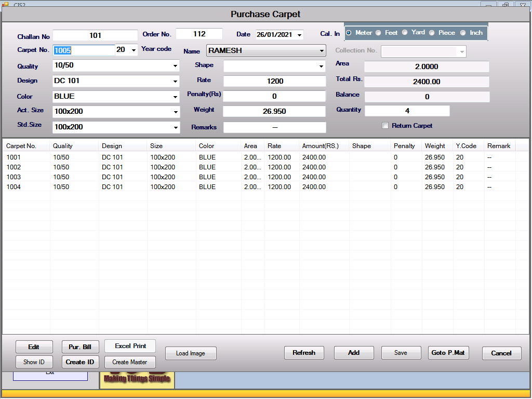Screen dimensions: 532x399
Task: Open the Color dropdown showing BLUE
Action: coord(175,97)
